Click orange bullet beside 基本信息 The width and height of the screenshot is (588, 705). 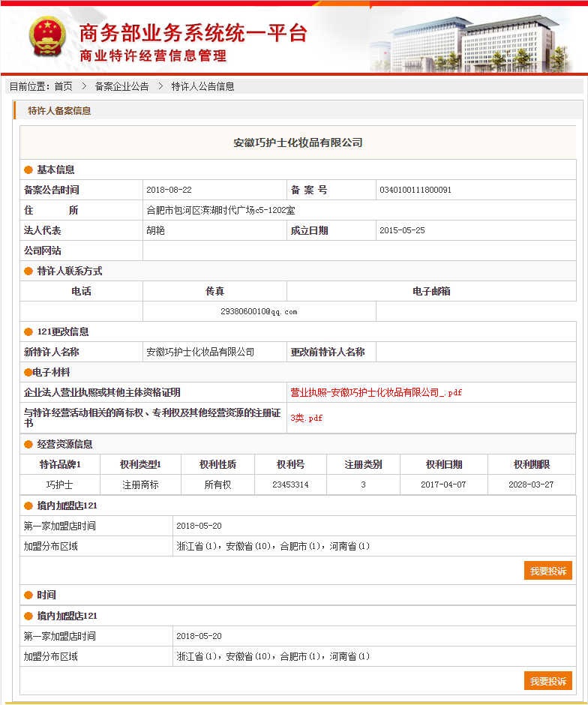[28, 170]
